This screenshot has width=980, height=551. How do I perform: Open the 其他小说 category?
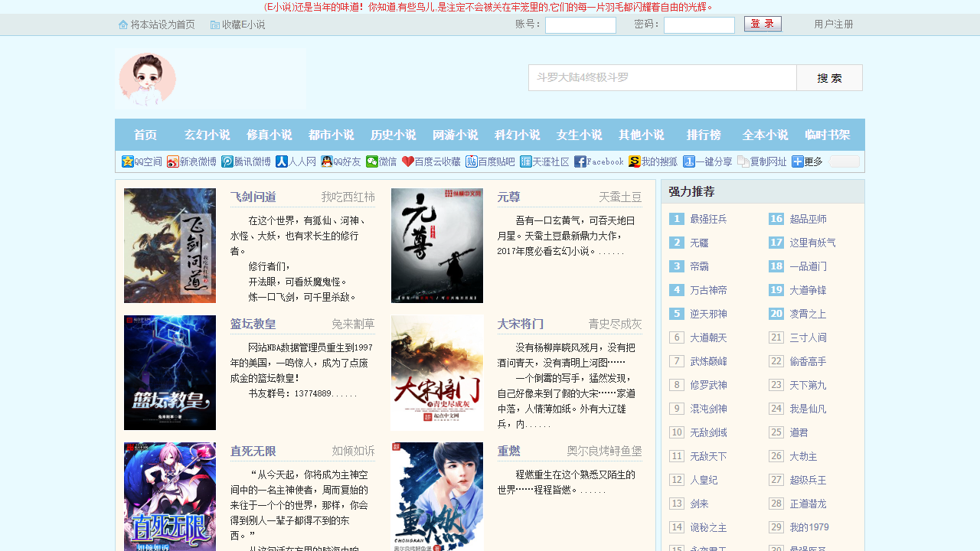coord(642,135)
